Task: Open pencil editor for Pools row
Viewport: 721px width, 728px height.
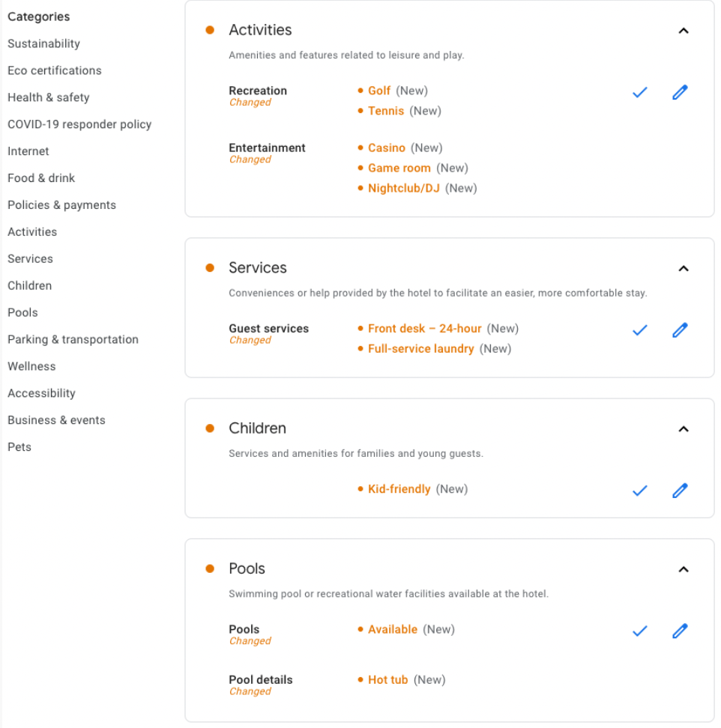Action: point(680,631)
